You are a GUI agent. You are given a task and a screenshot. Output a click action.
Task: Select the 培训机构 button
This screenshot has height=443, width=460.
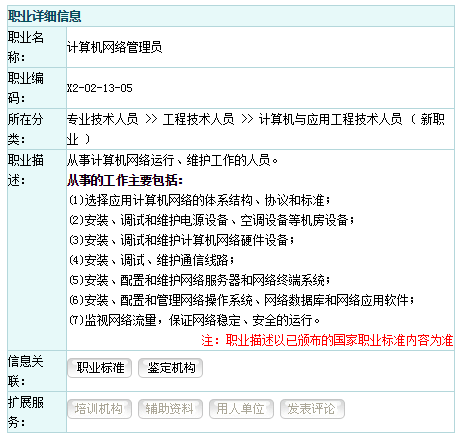(99, 409)
